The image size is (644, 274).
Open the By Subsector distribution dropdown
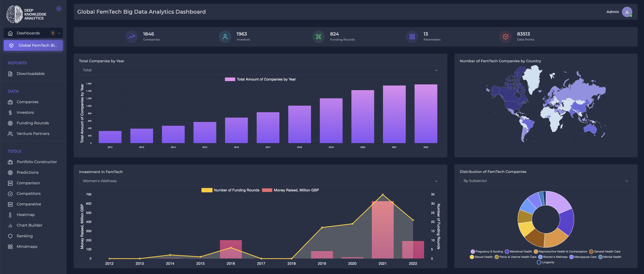pos(546,181)
